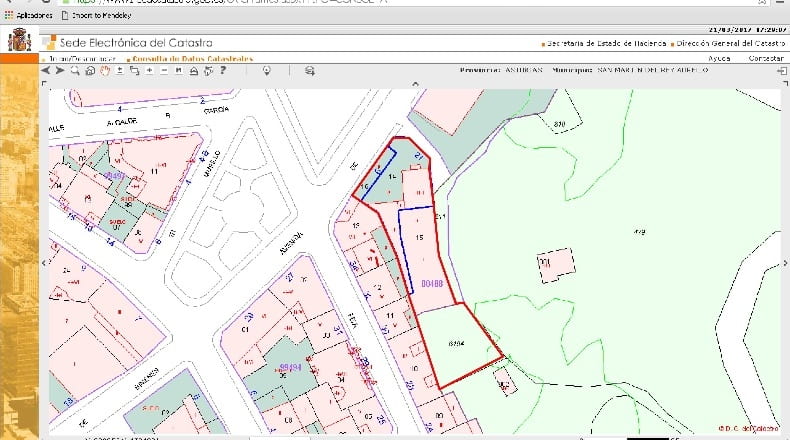Open Consulta de Datos Catastrales menu

192,59
